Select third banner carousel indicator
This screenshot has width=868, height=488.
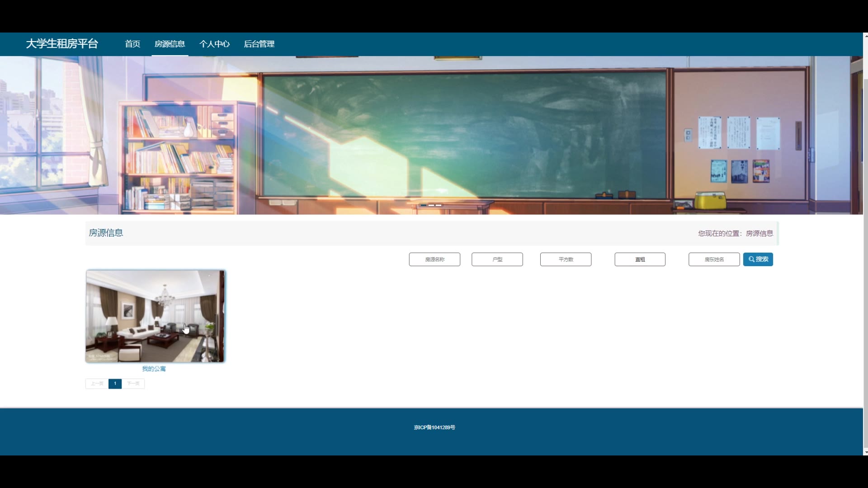coord(439,205)
